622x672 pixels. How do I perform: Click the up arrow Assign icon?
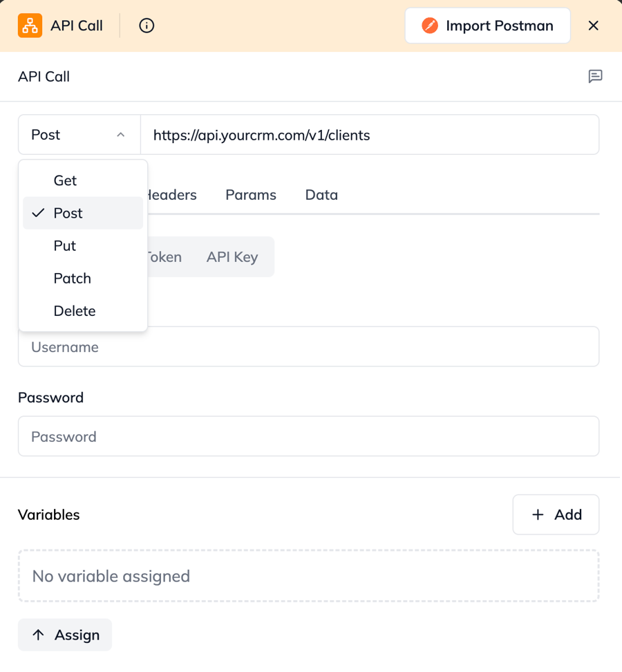[39, 635]
